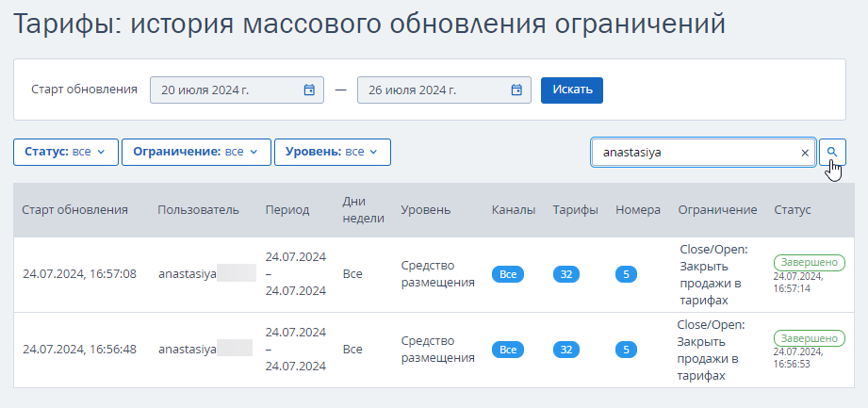Click anastasiya user in 16:57:08 row
This screenshot has height=408, width=868.
[188, 274]
